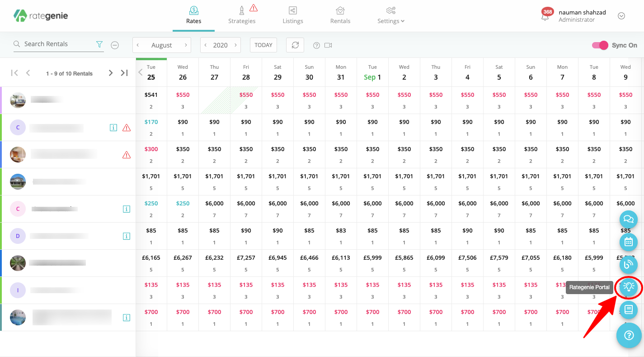Open the Rentals tab
Screen dimensions: 644x357
click(340, 15)
